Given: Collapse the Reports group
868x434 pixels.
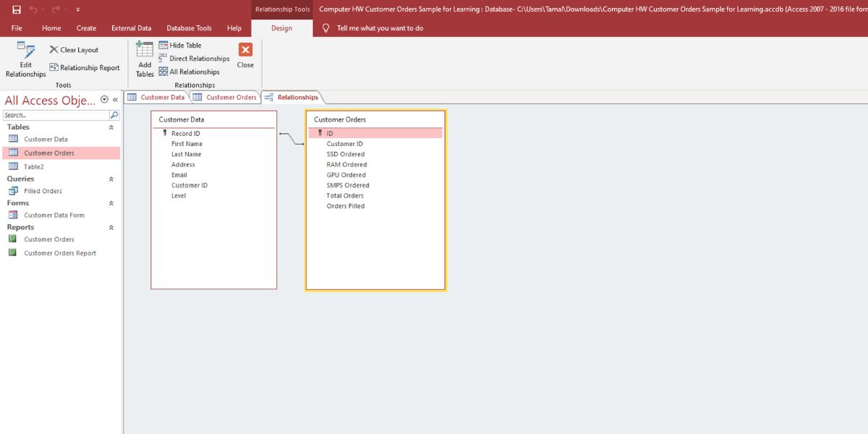Looking at the screenshot, I should pyautogui.click(x=111, y=227).
